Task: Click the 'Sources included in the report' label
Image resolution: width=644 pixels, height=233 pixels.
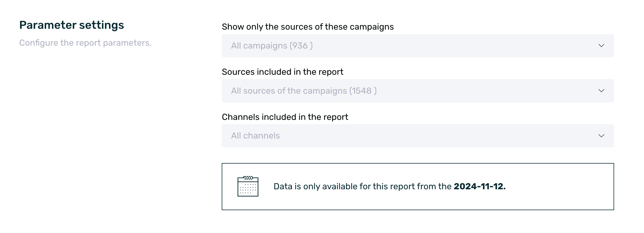Action: 282,72
